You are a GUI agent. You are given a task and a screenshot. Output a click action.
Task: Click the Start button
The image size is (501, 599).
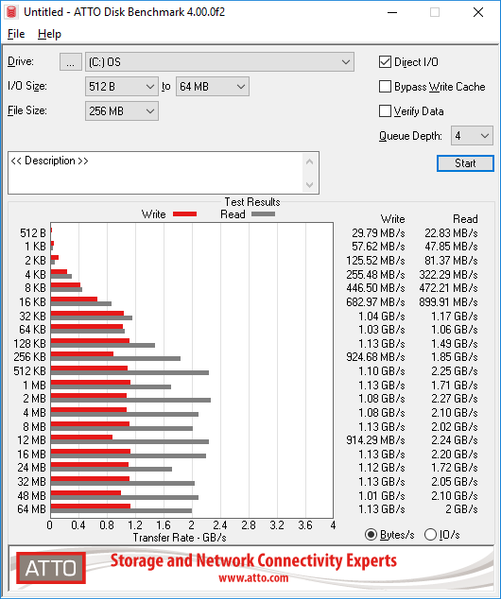[x=465, y=164]
